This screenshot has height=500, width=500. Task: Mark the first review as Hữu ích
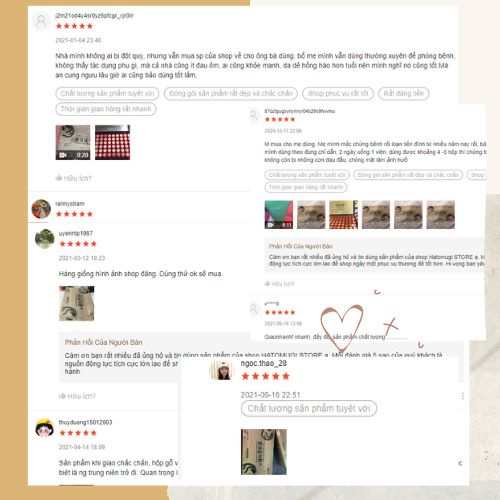[73, 178]
